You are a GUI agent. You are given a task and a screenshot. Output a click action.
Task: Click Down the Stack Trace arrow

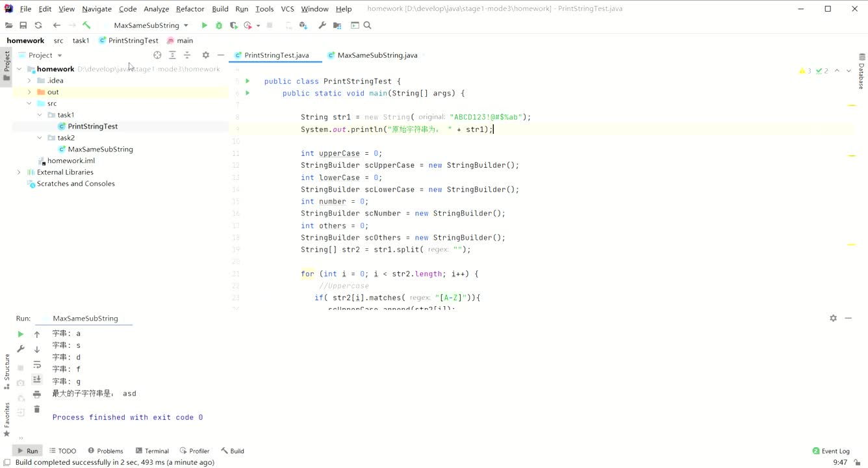tap(37, 349)
